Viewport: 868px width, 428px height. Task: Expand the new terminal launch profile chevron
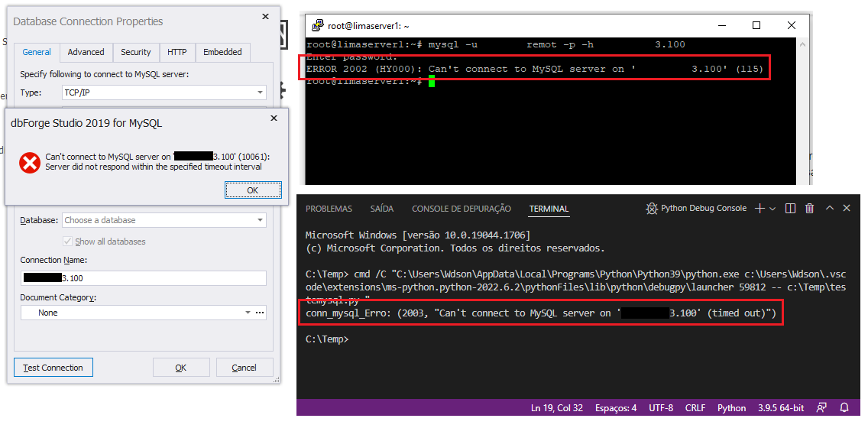pos(772,208)
